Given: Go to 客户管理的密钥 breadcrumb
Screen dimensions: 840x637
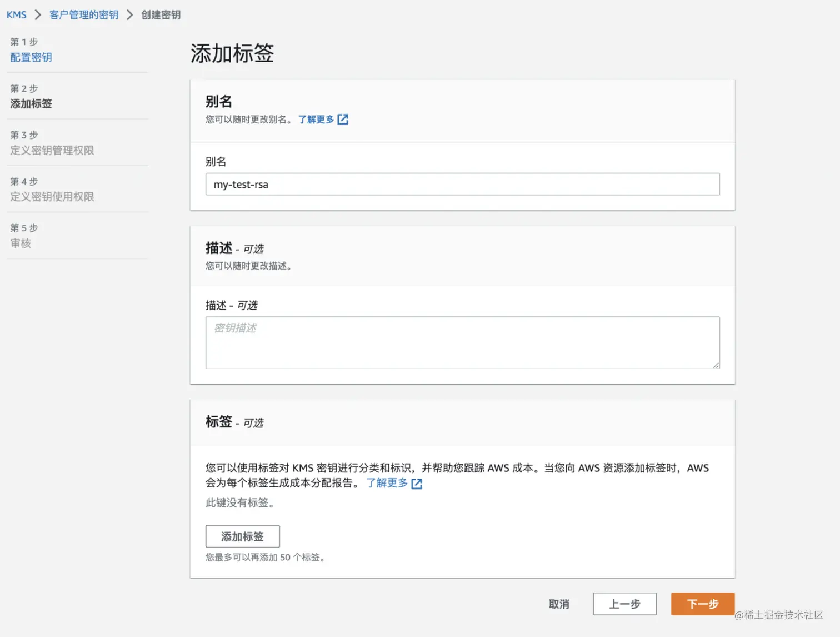Looking at the screenshot, I should point(84,15).
